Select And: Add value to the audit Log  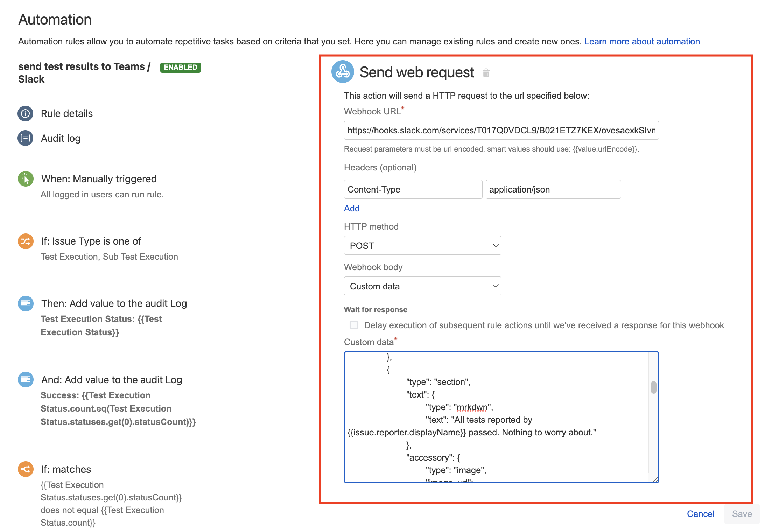(112, 380)
